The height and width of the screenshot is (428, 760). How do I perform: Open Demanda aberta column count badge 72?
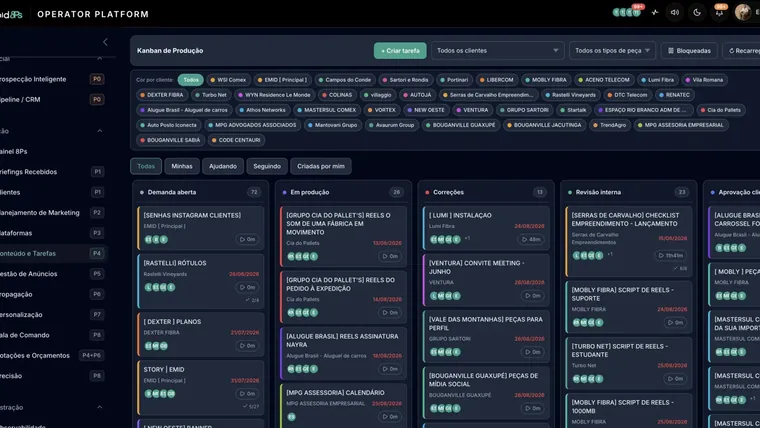[254, 192]
